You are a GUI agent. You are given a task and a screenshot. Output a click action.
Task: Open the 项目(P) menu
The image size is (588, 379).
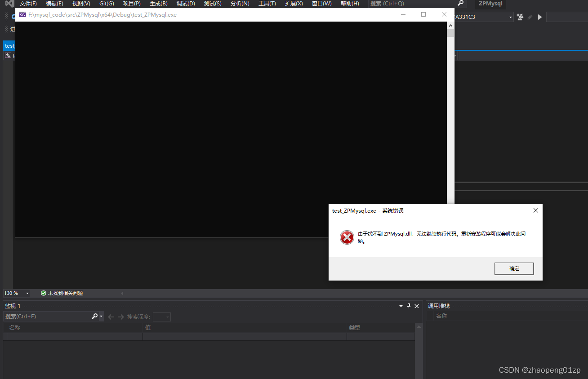[x=132, y=4]
